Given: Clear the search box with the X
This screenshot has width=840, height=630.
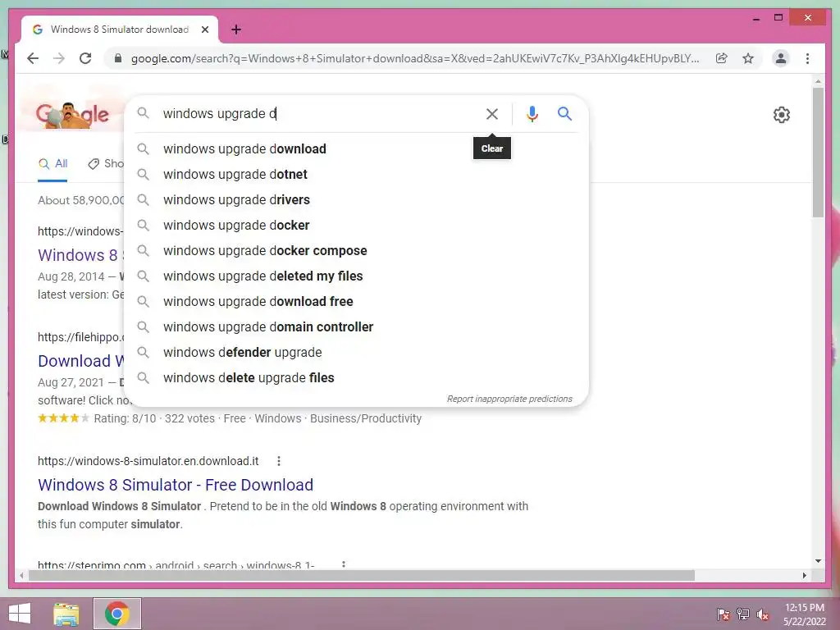Looking at the screenshot, I should click(x=492, y=113).
